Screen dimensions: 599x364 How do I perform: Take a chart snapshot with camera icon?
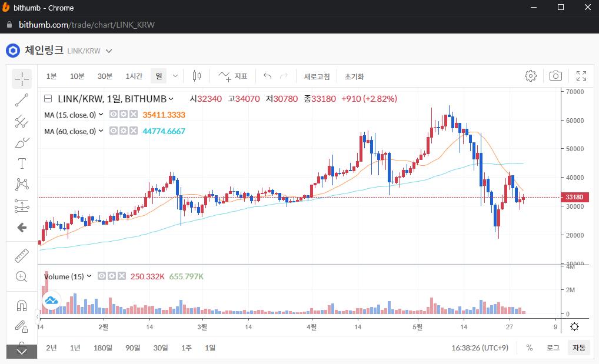coord(555,76)
